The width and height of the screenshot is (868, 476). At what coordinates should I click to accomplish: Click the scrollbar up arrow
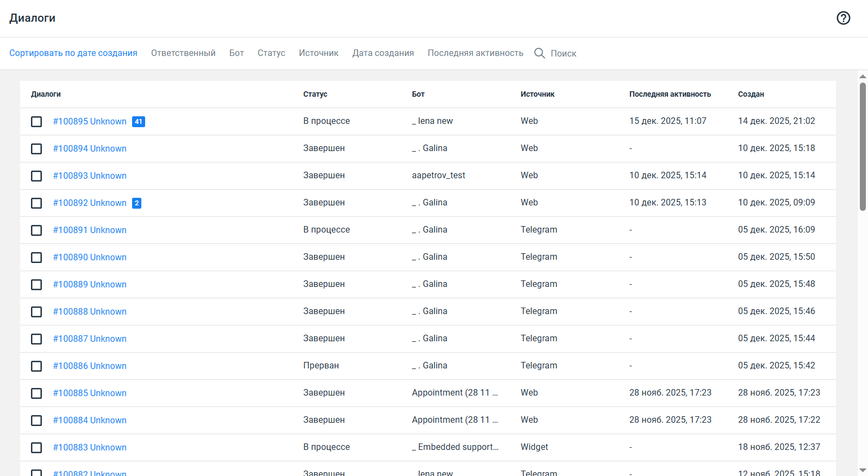point(863,77)
